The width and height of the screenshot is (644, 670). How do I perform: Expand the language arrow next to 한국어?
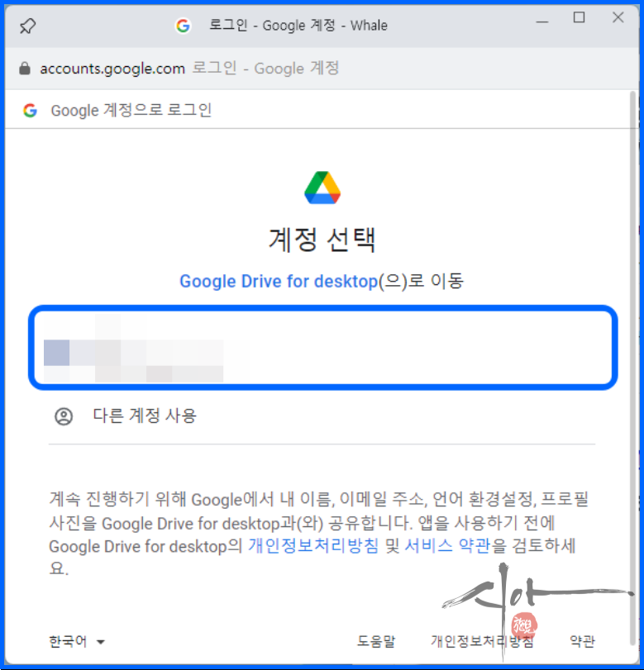pos(101,642)
